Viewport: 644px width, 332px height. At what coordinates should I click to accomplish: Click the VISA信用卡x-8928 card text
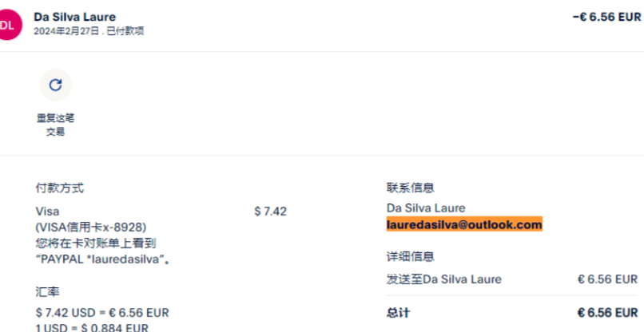pos(91,227)
